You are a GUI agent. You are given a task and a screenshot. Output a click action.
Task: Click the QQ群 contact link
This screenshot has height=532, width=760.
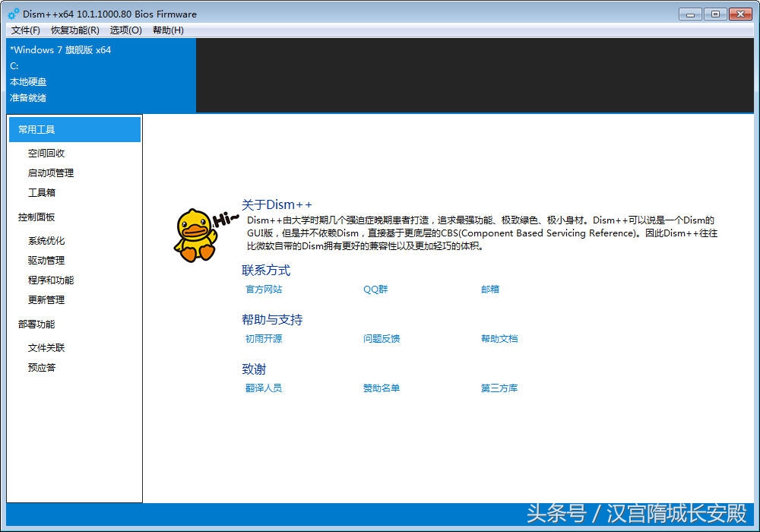click(x=375, y=290)
